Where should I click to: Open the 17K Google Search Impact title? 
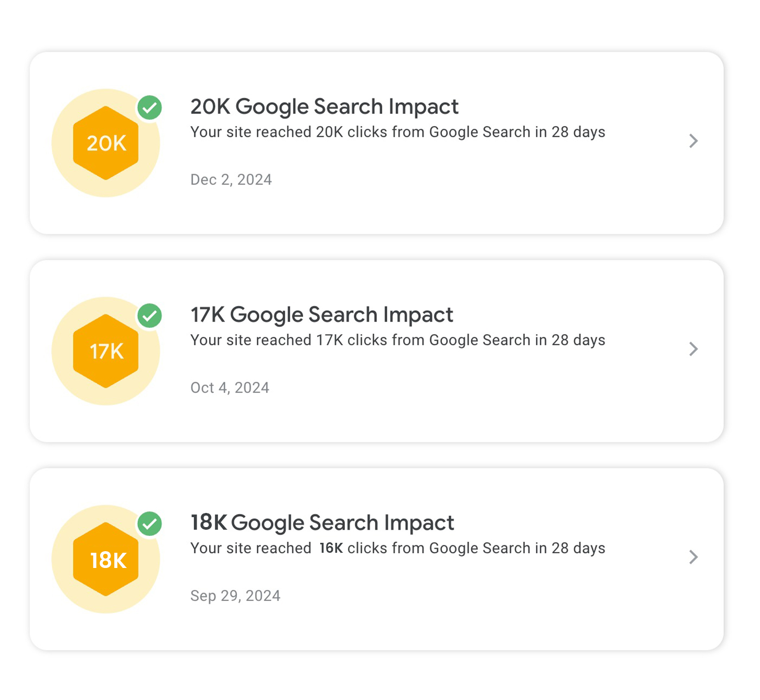[321, 315]
